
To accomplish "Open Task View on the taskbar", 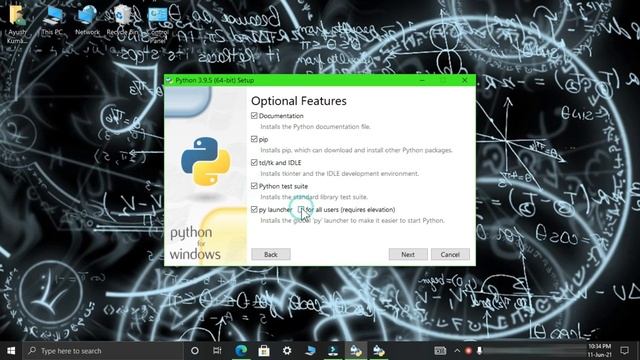I will pyautogui.click(x=217, y=351).
